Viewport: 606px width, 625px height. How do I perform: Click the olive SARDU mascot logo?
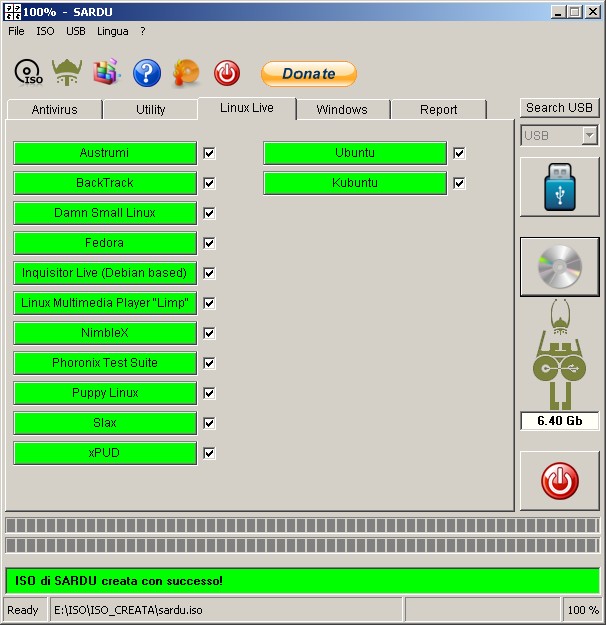(560, 354)
